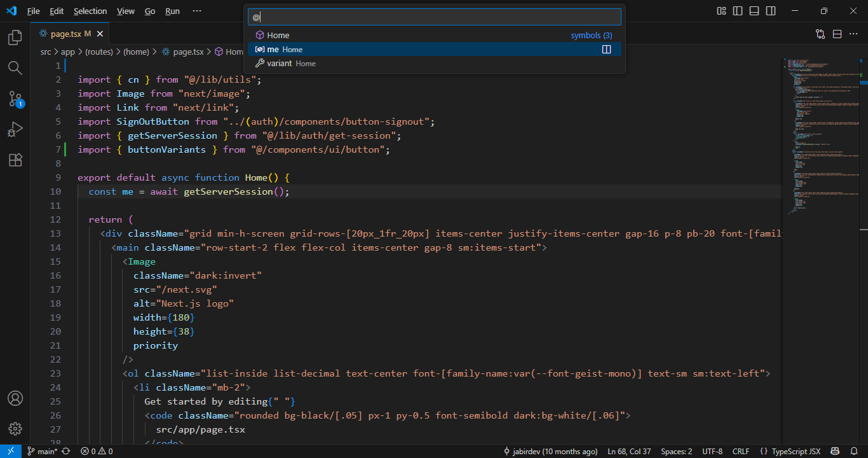
Task: Click the Open Changes icon in editor toolbar
Action: pyautogui.click(x=820, y=34)
